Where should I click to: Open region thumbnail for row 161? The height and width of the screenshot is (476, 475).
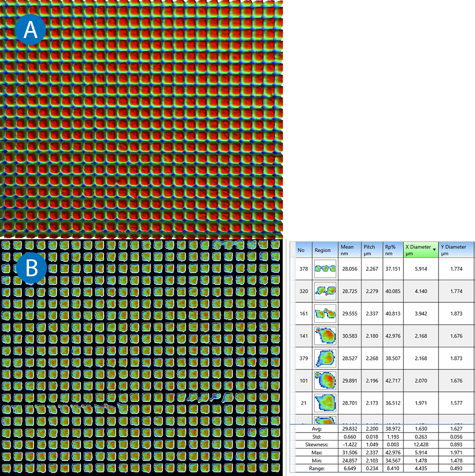tap(325, 314)
